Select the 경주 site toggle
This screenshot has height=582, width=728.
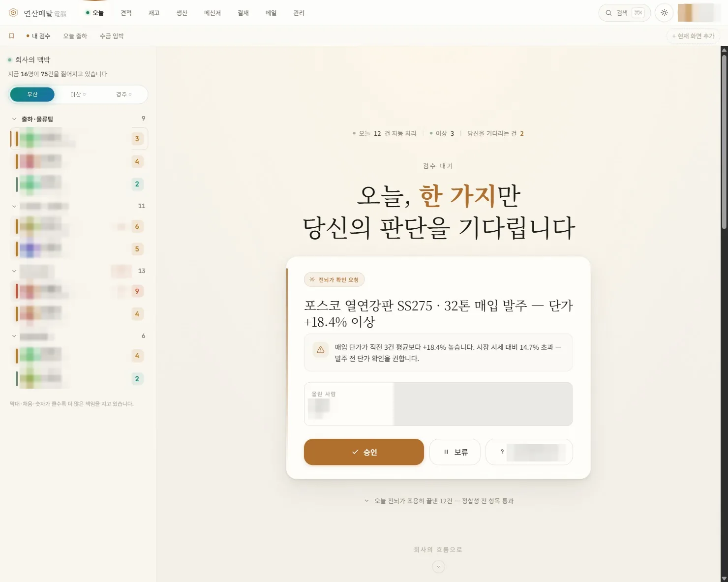123,94
